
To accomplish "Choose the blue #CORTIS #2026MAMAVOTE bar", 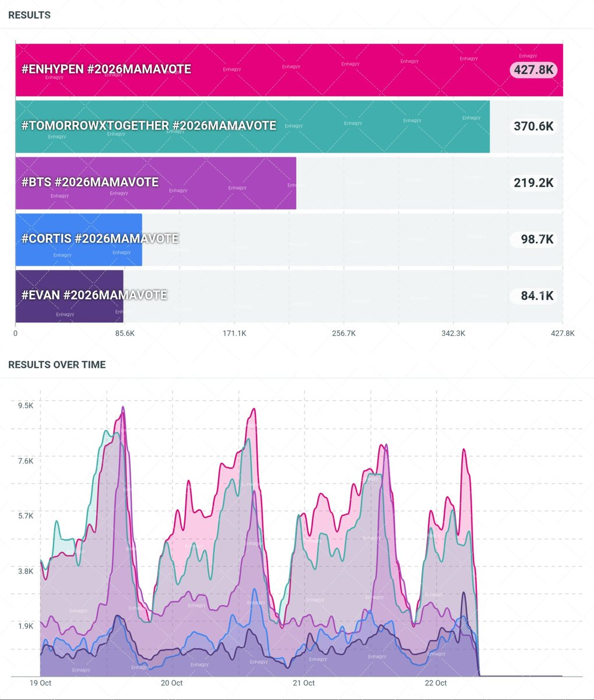I will click(x=79, y=240).
